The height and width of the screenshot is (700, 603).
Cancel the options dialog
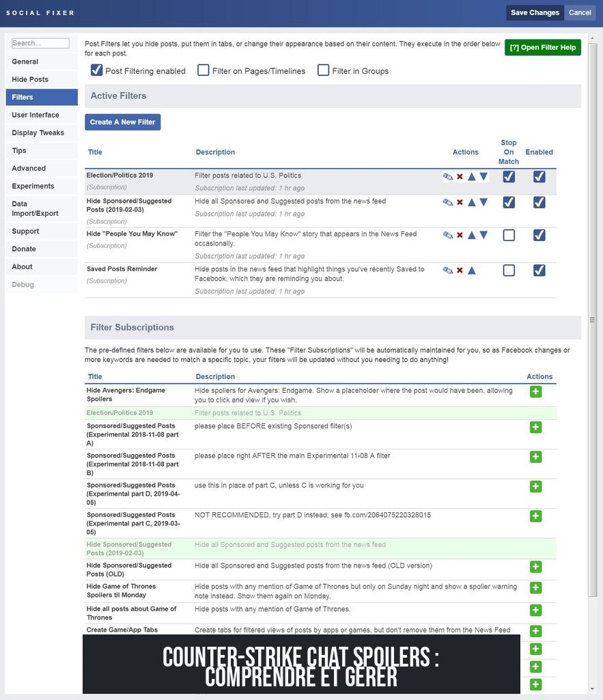tap(580, 12)
